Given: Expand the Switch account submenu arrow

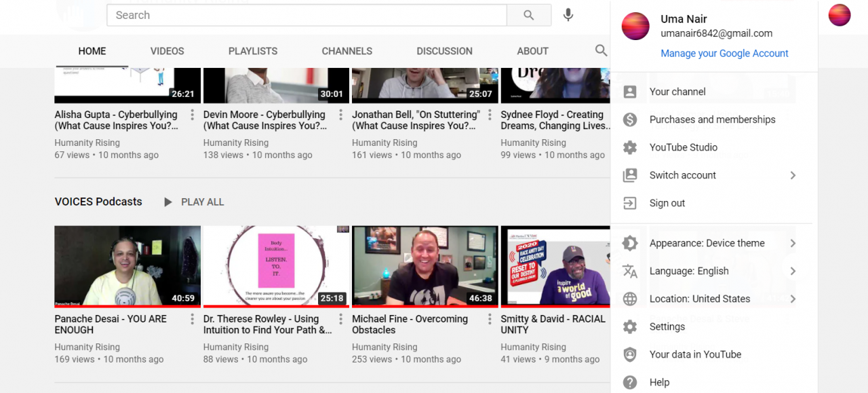Looking at the screenshot, I should (793, 175).
